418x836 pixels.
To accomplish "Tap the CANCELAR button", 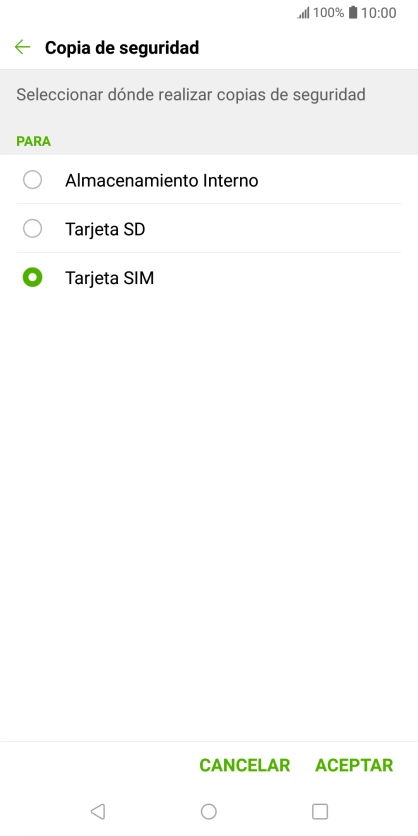I will pyautogui.click(x=245, y=765).
